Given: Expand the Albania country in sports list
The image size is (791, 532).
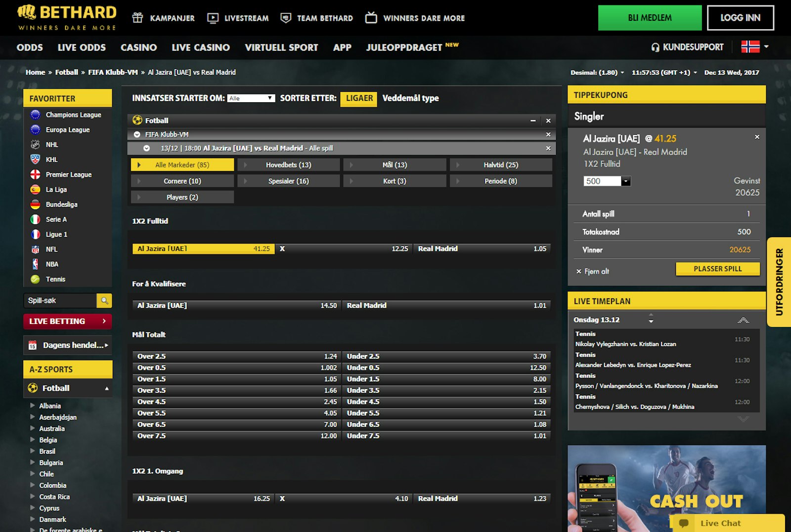Looking at the screenshot, I should [33, 406].
